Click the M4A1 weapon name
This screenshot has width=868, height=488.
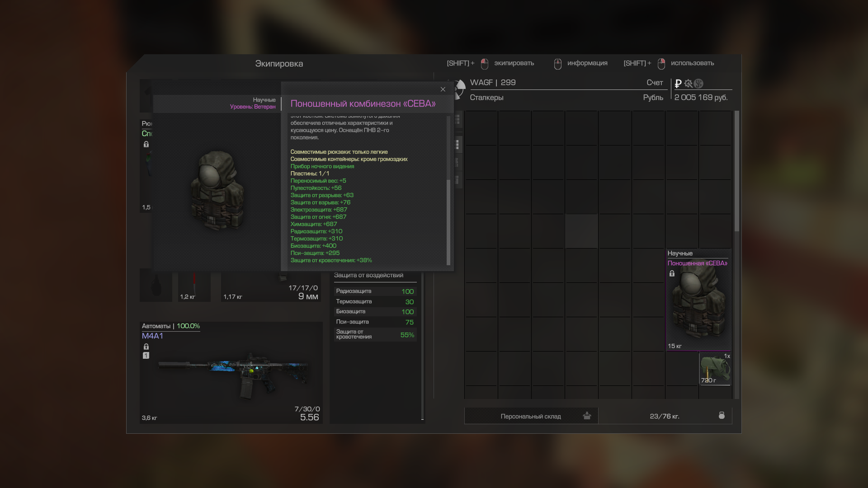(152, 336)
